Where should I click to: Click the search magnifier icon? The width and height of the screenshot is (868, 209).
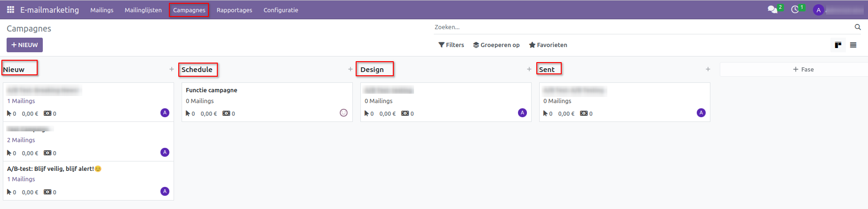tap(858, 27)
